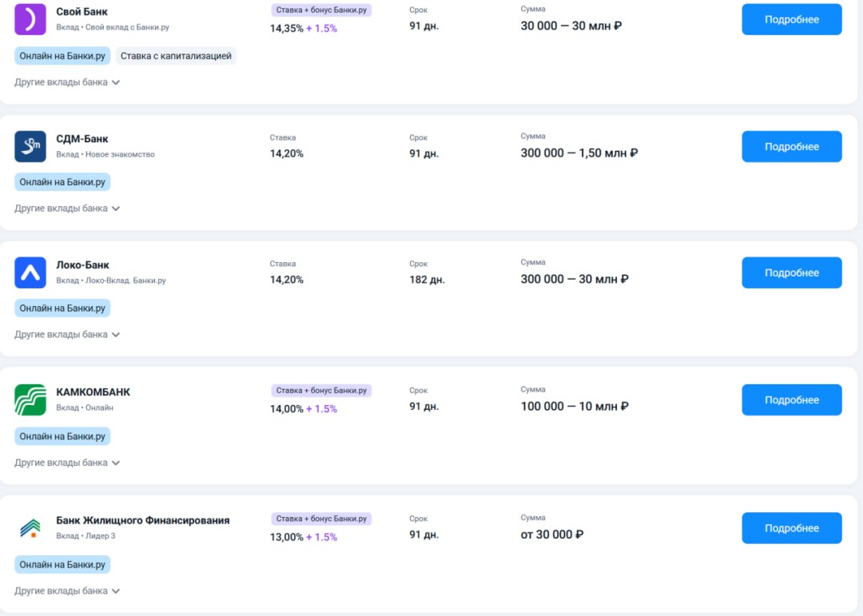Screen dimensions: 863x616
Task: Click Банк Жилищного Финансирования logo icon
Action: [30, 528]
